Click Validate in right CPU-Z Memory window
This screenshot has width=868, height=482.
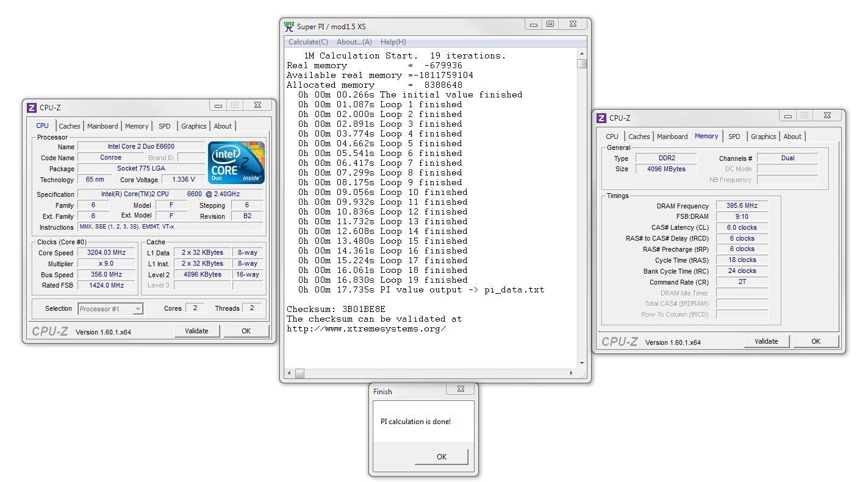(766, 341)
